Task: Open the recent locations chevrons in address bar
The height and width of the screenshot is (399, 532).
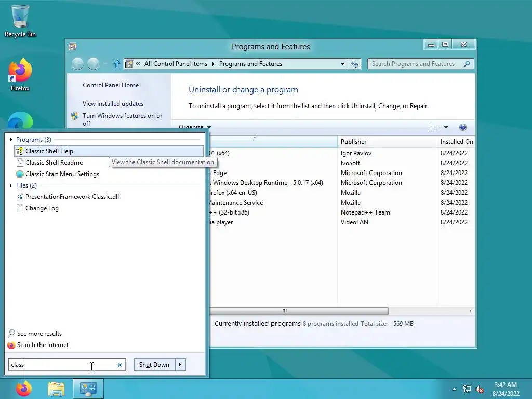Action: tap(138, 64)
